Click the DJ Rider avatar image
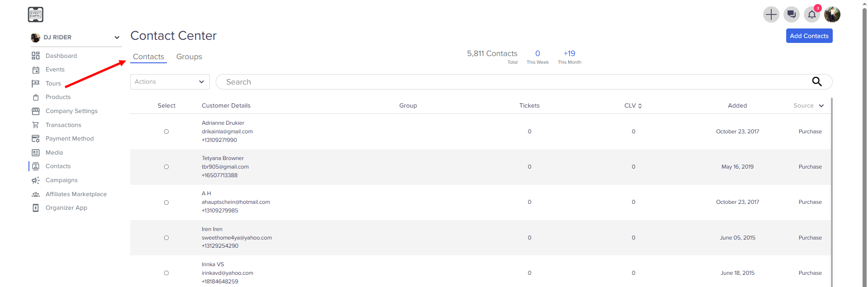This screenshot has width=868, height=287. (x=35, y=38)
